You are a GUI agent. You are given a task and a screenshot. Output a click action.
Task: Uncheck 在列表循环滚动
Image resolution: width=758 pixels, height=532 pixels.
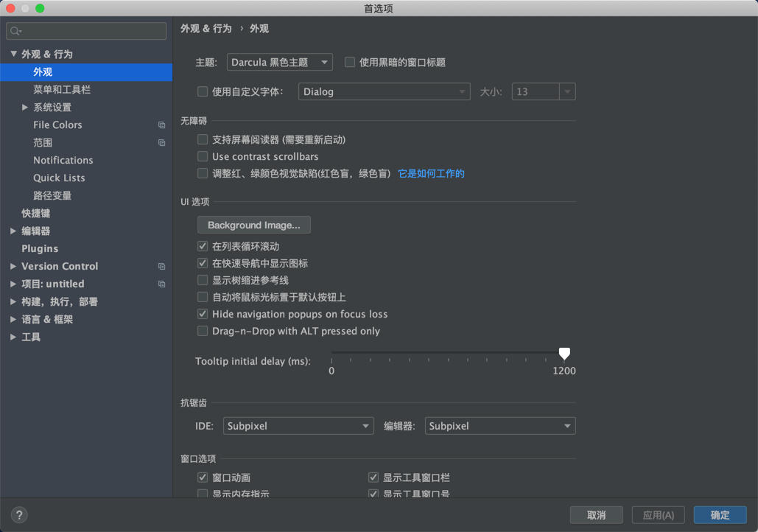[202, 246]
